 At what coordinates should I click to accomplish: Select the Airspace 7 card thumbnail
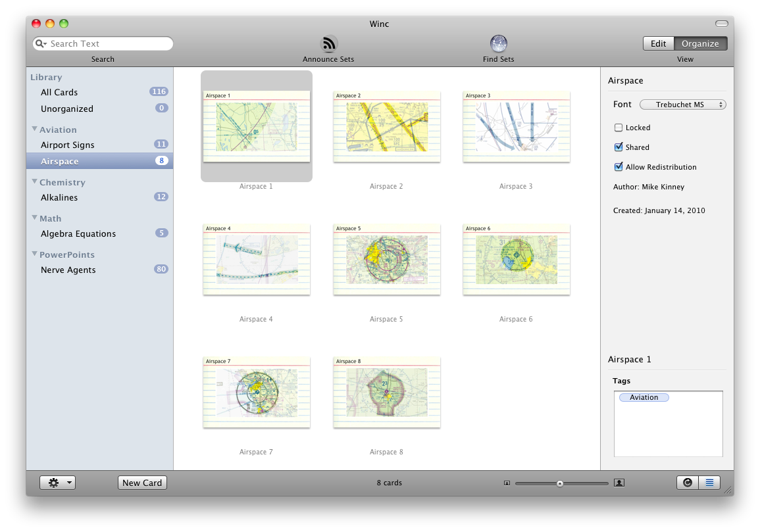tap(257, 392)
